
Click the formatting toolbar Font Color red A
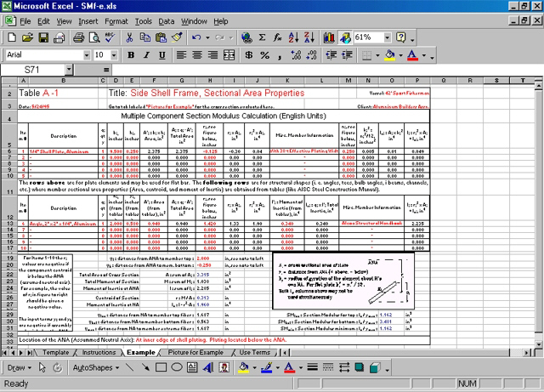(x=412, y=55)
